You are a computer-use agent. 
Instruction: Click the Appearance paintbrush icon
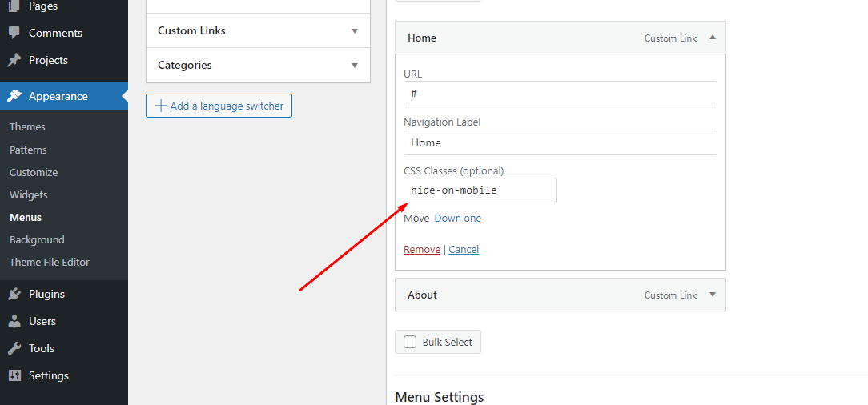click(14, 96)
